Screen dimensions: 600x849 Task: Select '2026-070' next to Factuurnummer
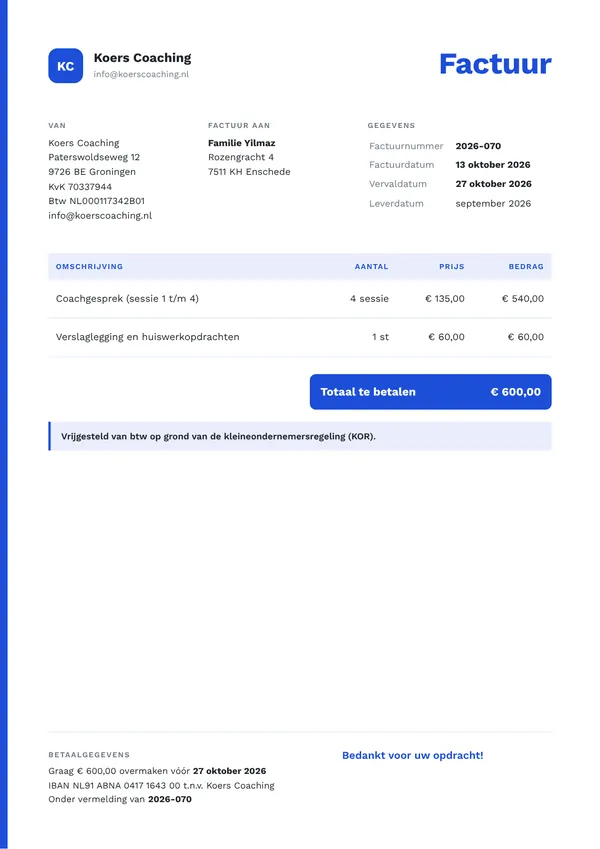[478, 146]
